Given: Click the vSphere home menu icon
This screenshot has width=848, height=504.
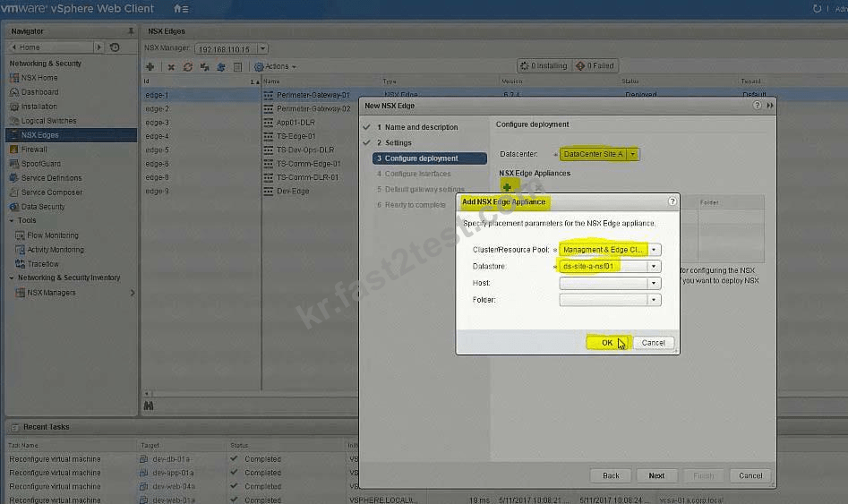Looking at the screenshot, I should click(181, 9).
